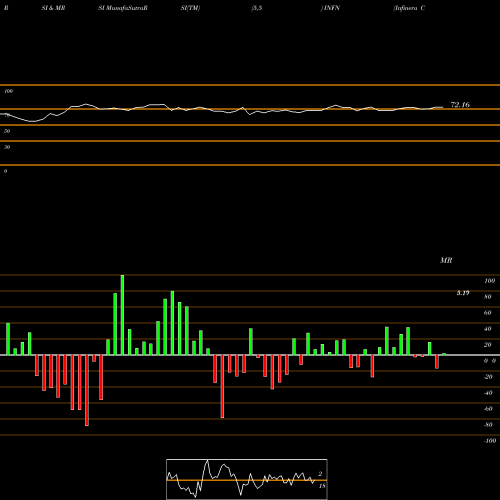Screen dimensions: 500x500
Task: Click the tallest green MR bar
Action: click(122, 315)
